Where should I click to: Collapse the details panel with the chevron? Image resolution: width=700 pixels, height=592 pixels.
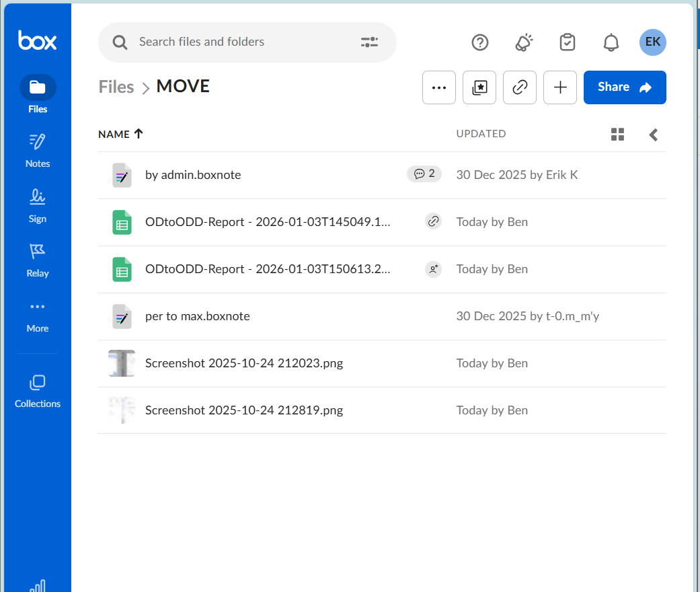point(653,134)
